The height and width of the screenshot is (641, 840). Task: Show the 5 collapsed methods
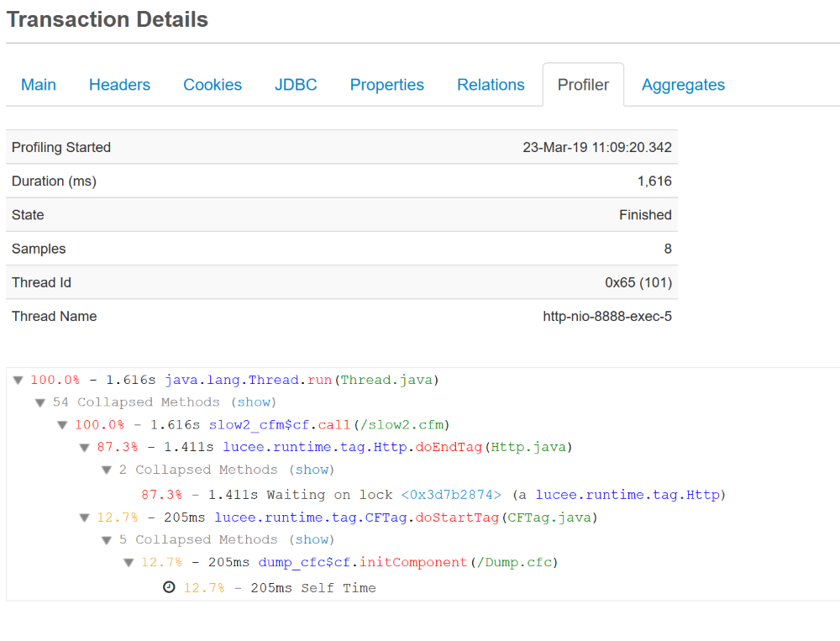[x=312, y=539]
